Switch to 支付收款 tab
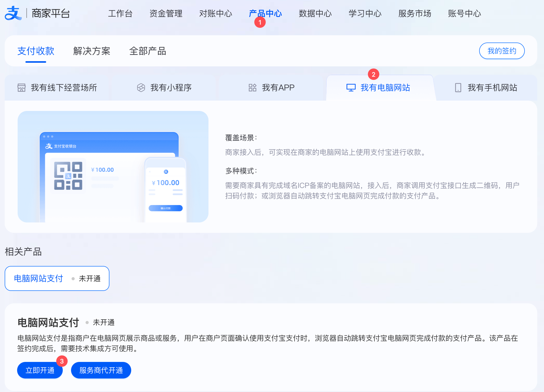 point(36,51)
